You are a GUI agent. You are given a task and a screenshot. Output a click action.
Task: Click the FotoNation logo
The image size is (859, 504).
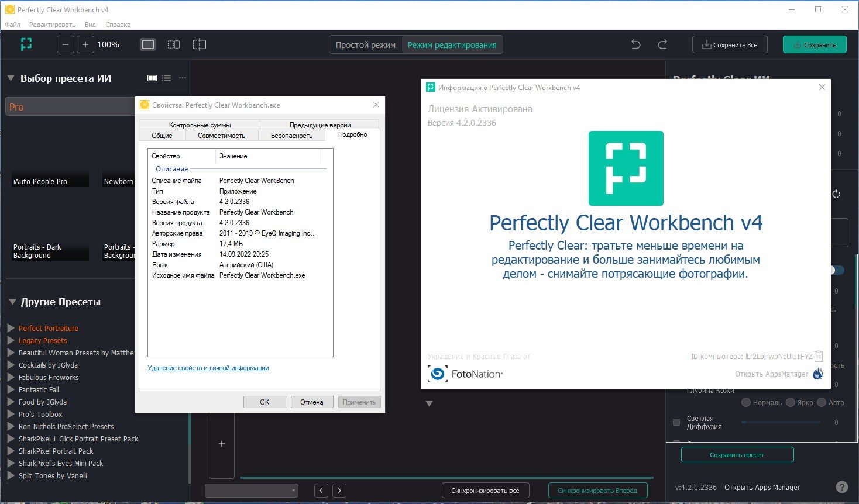(465, 374)
